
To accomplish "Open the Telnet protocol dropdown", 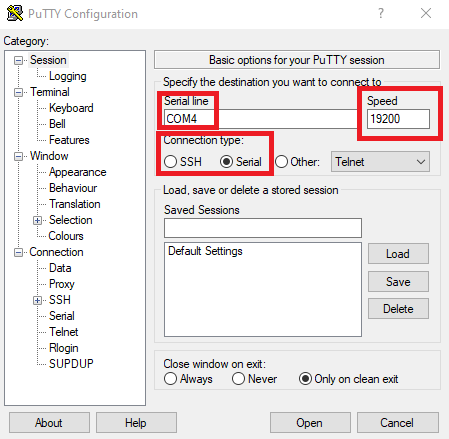I will (x=380, y=162).
